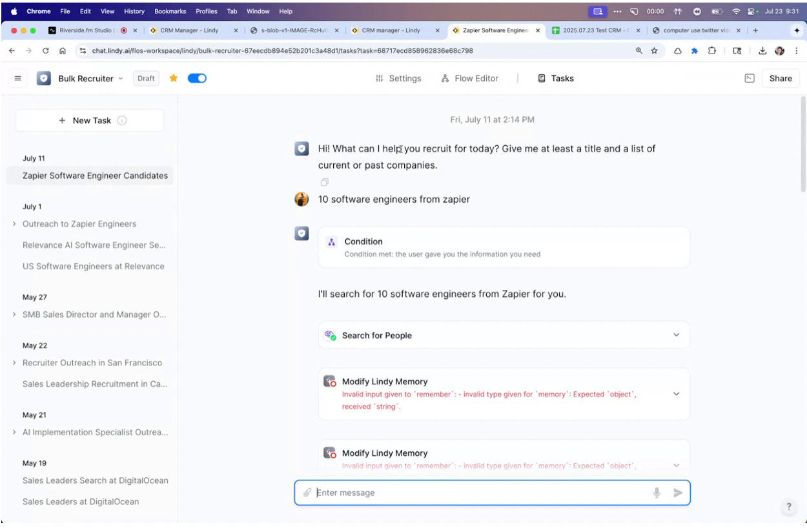
Task: Open Sales Leaders at DigitalOcean task
Action: (81, 502)
